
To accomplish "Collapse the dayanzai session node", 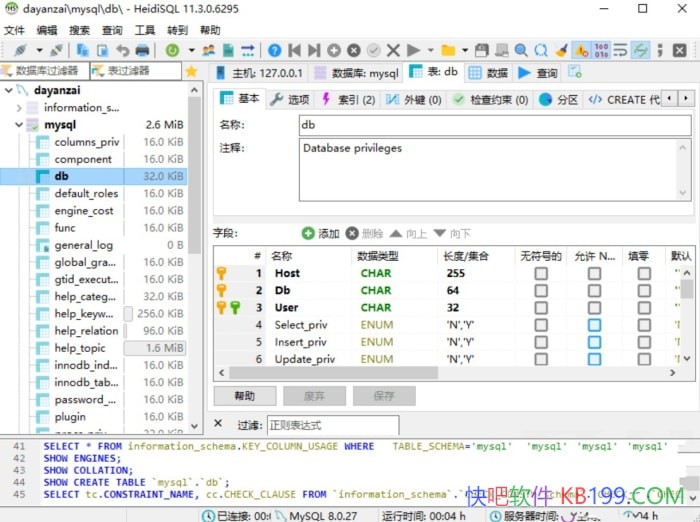I will tap(9, 90).
